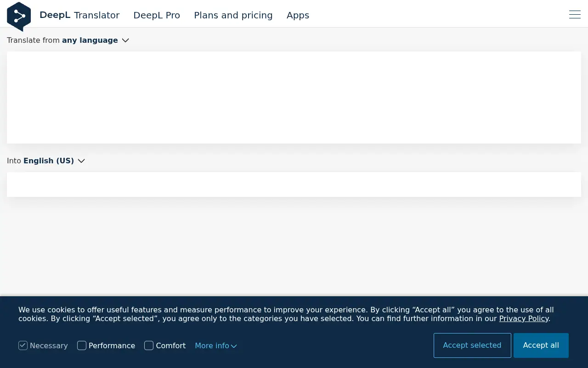Open the DeepL Pro navigation item

(157, 15)
